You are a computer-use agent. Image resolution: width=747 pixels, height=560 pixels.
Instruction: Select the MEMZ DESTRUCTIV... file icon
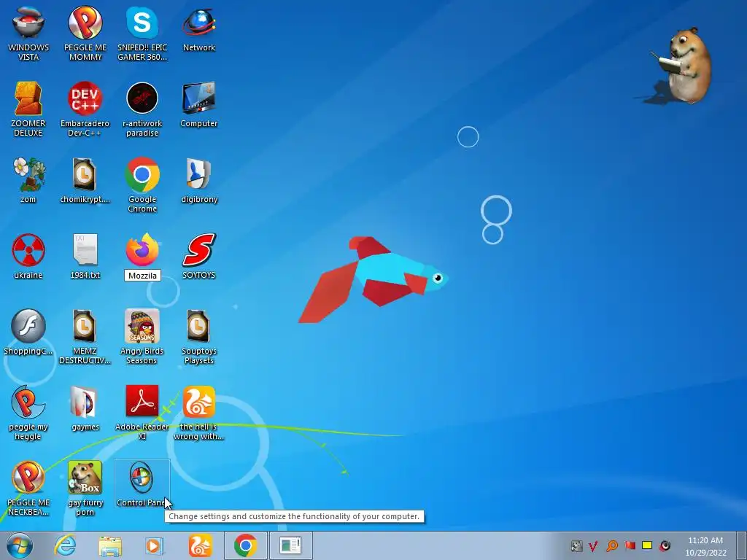85,337
